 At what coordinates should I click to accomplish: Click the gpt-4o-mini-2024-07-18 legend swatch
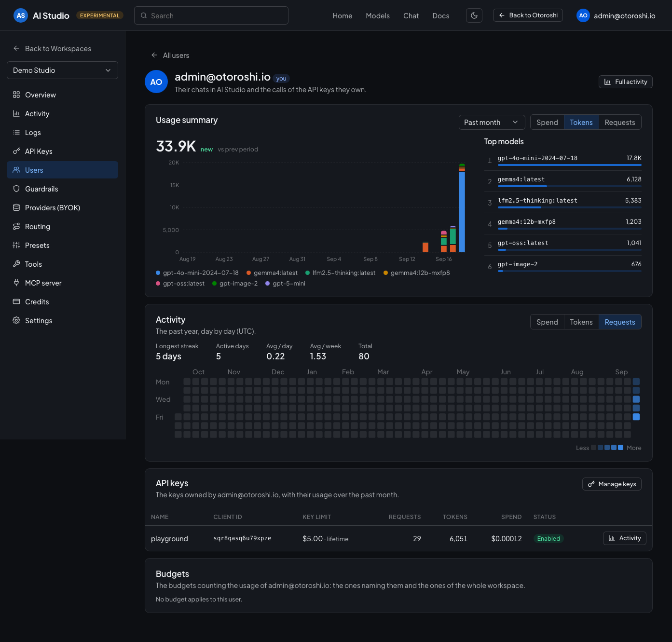pos(158,273)
